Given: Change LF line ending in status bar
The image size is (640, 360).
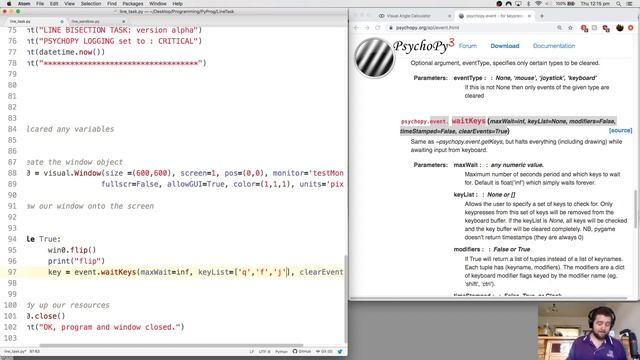Looking at the screenshot, I should point(251,351).
